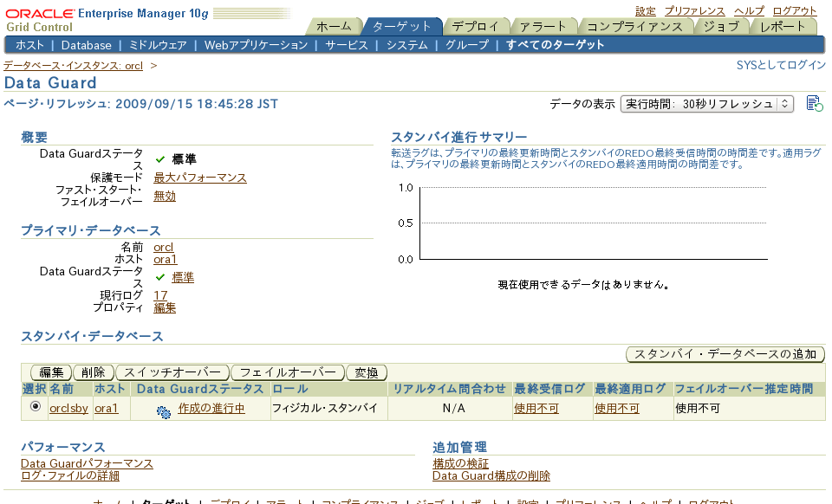The width and height of the screenshot is (832, 504).
Task: Switch to the ターゲット tab
Action: point(401,26)
